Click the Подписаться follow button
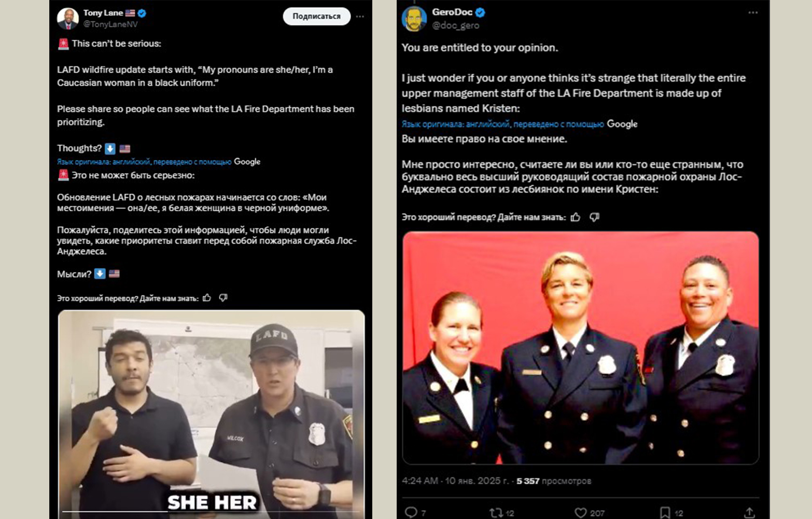Screen dimensions: 812x519 316,16
